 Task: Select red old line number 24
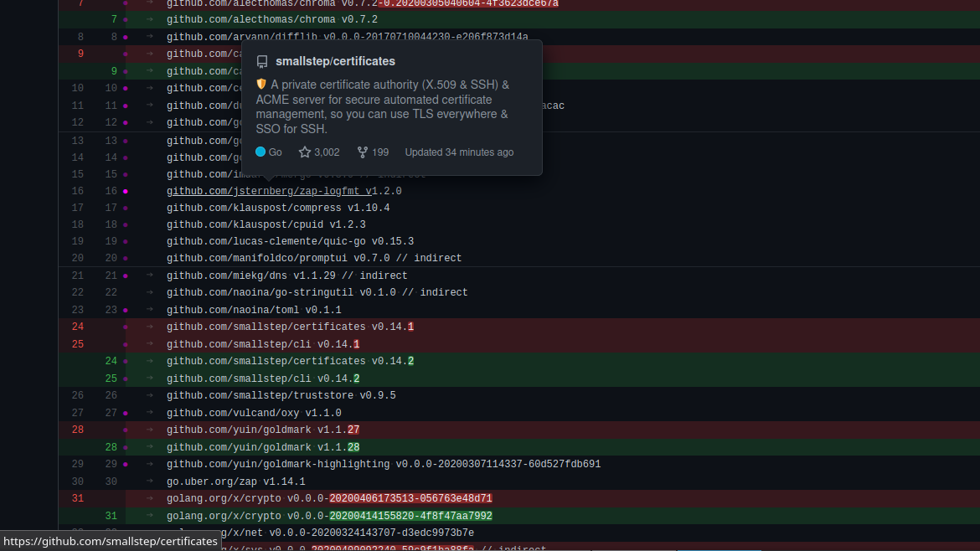pos(78,327)
